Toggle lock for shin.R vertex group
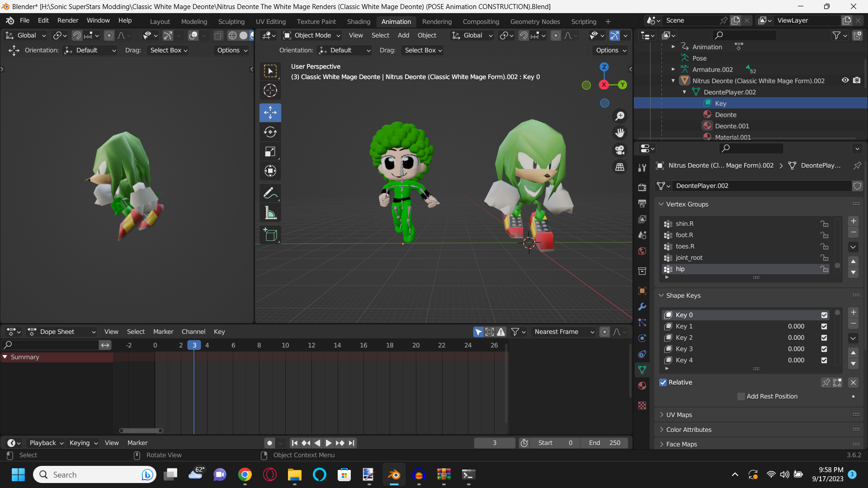The image size is (868, 488). click(825, 224)
